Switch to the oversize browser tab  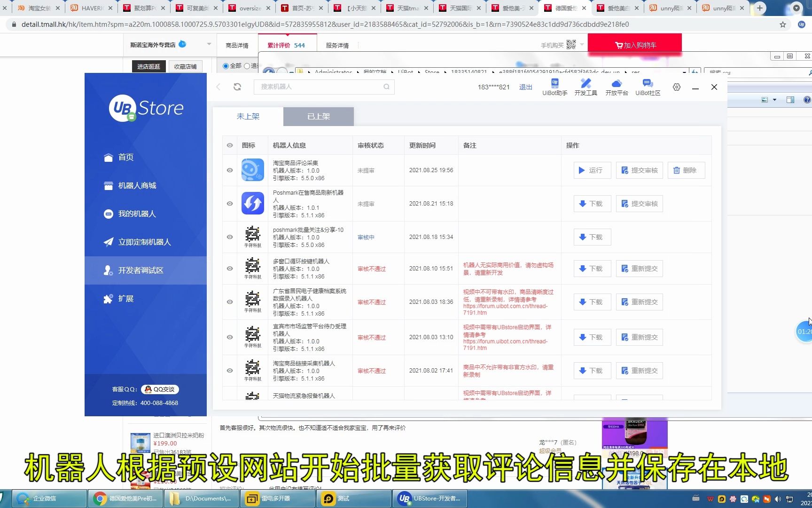click(250, 8)
